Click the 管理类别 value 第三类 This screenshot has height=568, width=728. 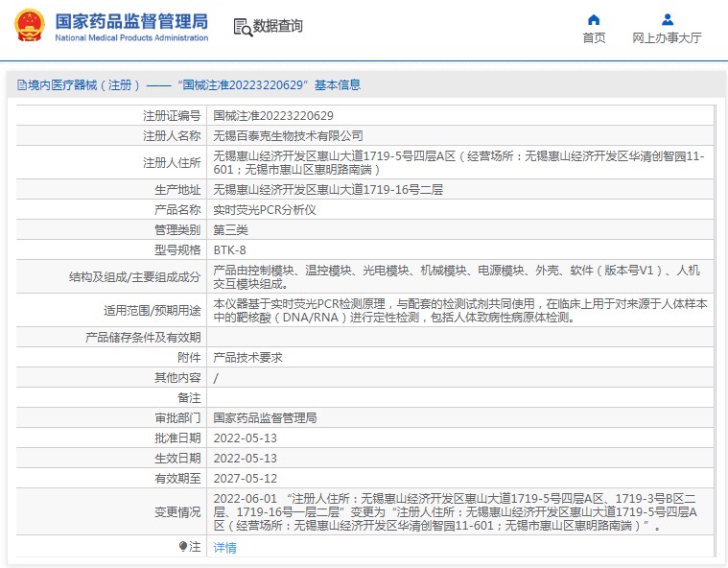click(230, 229)
